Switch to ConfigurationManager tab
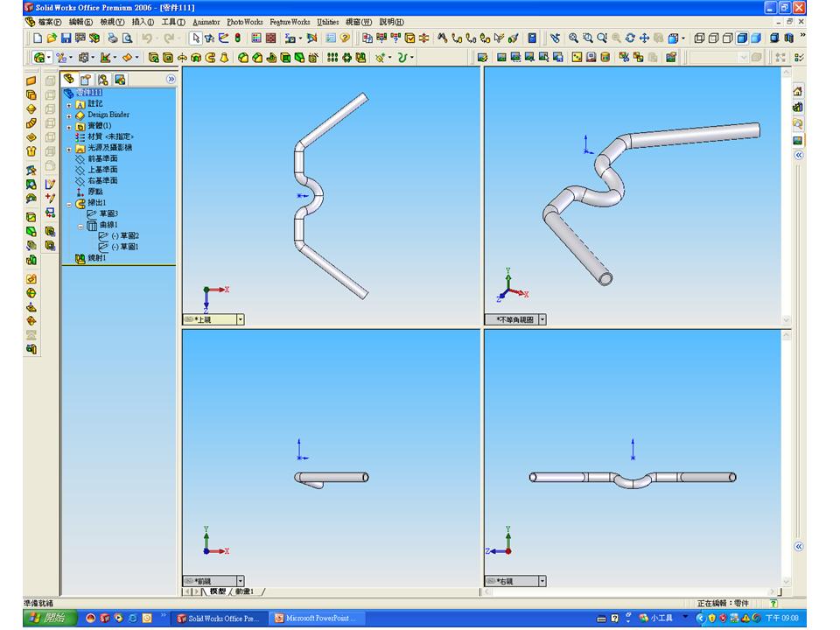This screenshot has width=840, height=630. (x=103, y=80)
